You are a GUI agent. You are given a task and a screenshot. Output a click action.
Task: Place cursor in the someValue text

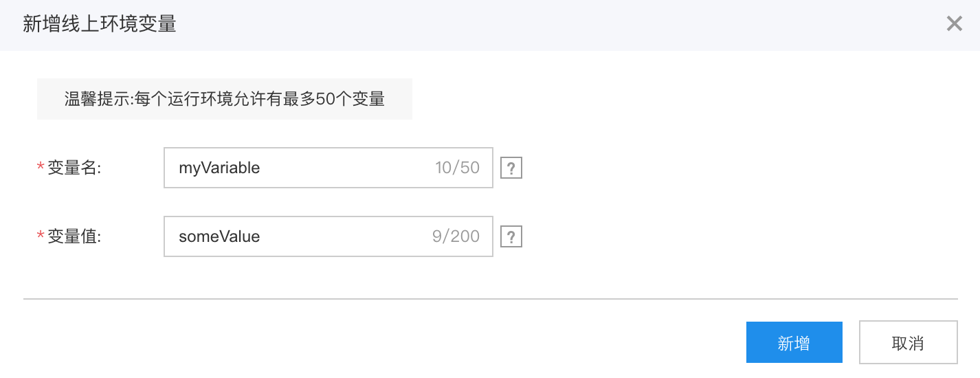coord(219,236)
